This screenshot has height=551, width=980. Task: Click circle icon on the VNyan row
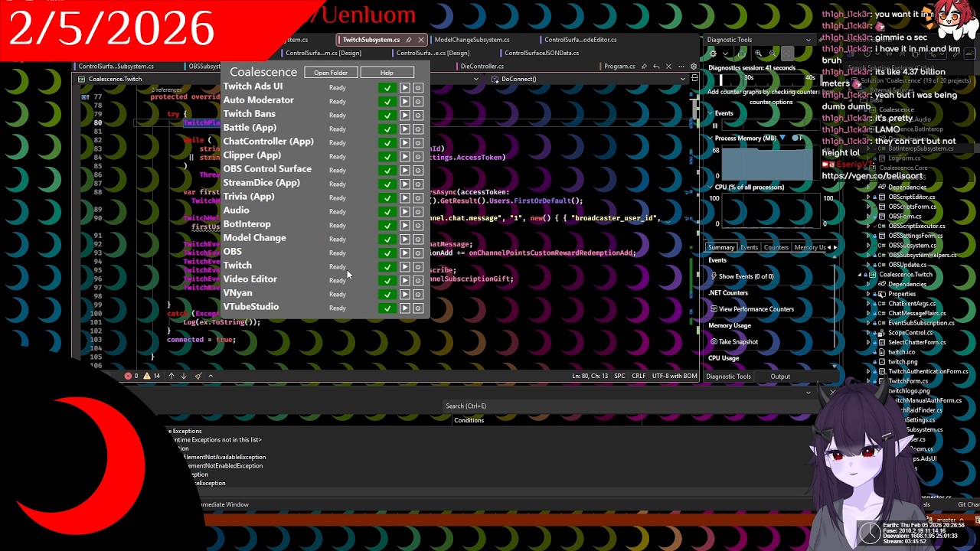click(418, 295)
